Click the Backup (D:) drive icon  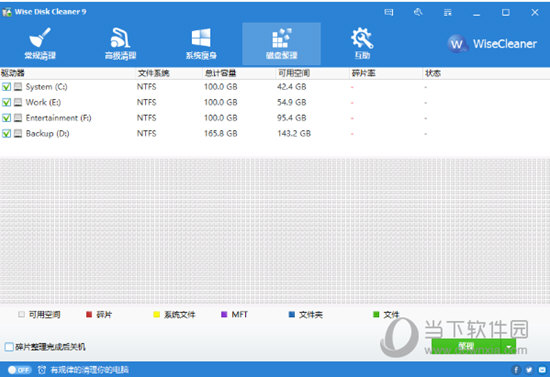[x=18, y=133]
